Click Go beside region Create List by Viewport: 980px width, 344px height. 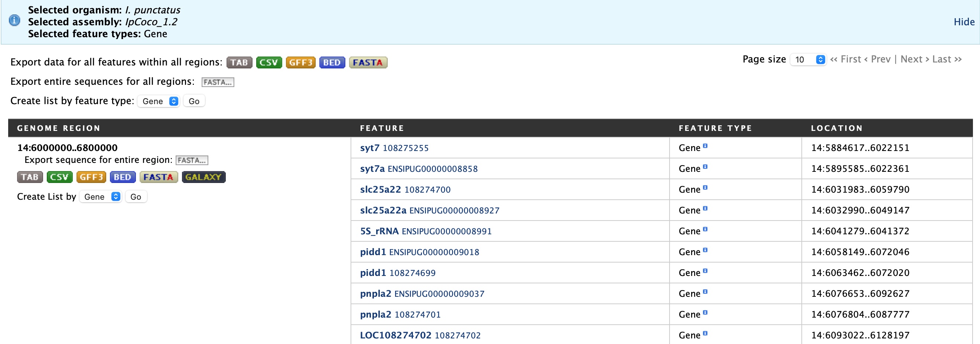[x=136, y=197]
